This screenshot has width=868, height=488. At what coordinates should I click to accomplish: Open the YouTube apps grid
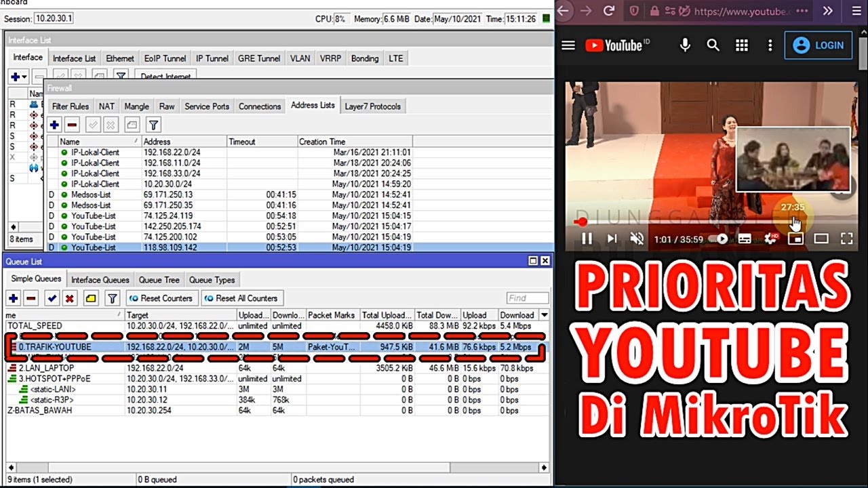point(742,45)
